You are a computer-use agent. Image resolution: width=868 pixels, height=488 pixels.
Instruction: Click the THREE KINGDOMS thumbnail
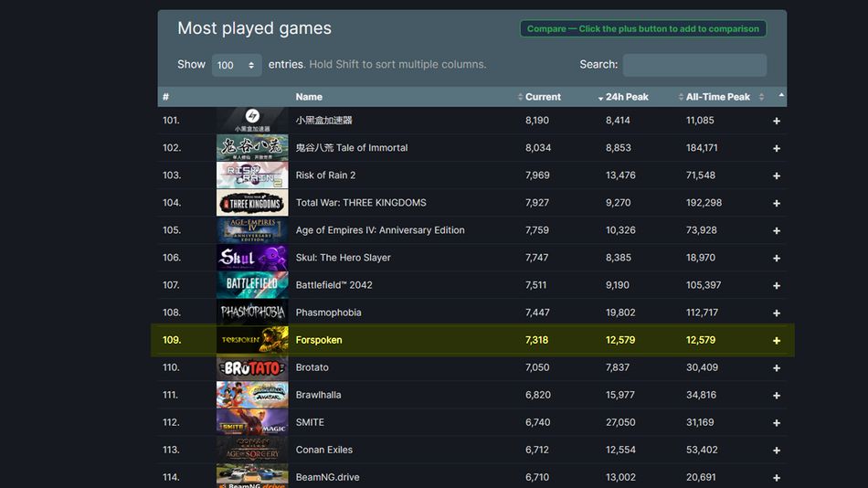click(x=252, y=203)
